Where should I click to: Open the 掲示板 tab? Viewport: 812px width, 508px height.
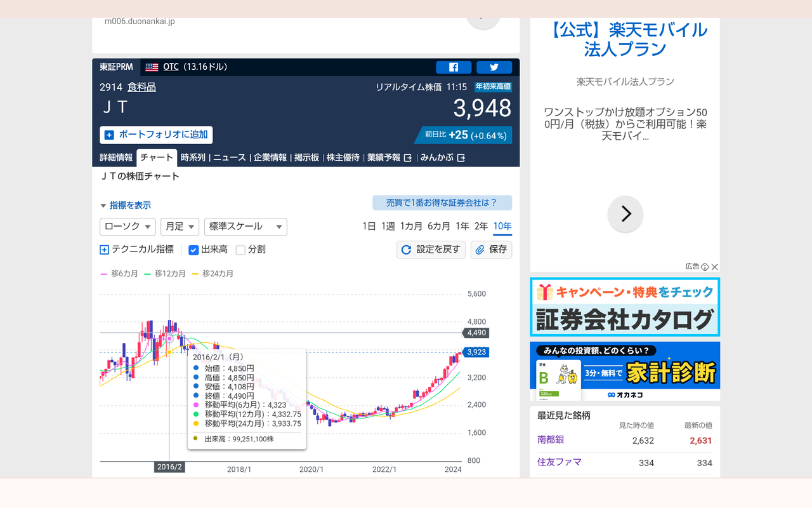(x=306, y=157)
